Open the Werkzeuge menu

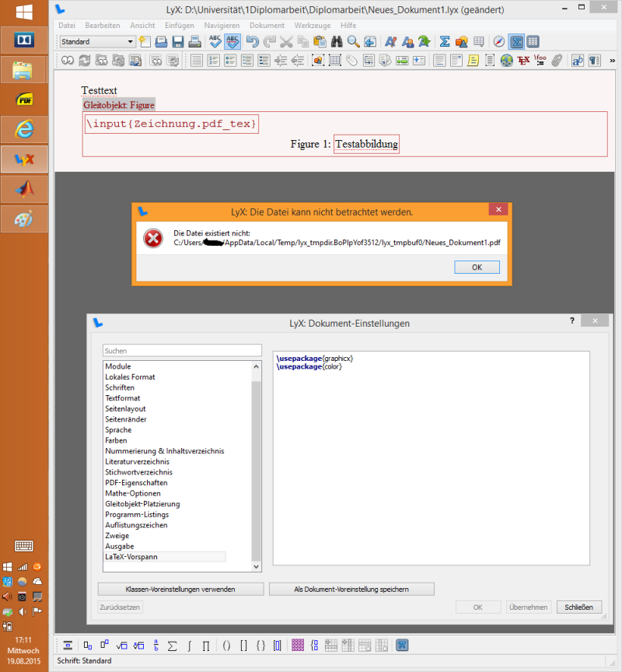pyautogui.click(x=313, y=26)
